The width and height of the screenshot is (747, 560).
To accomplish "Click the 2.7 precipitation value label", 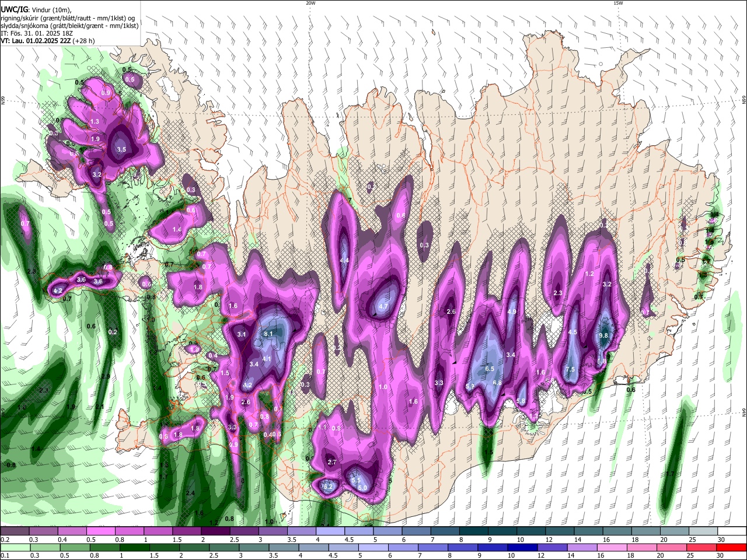I will coord(332,462).
